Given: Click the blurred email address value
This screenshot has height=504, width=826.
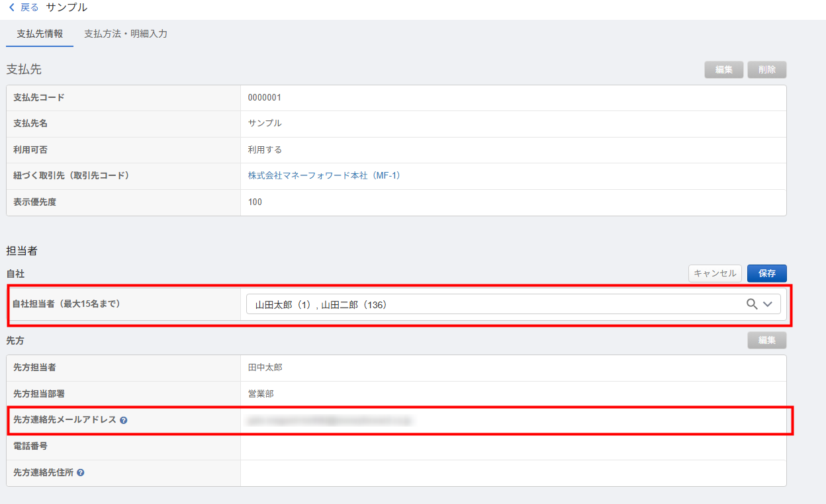Looking at the screenshot, I should (x=329, y=420).
